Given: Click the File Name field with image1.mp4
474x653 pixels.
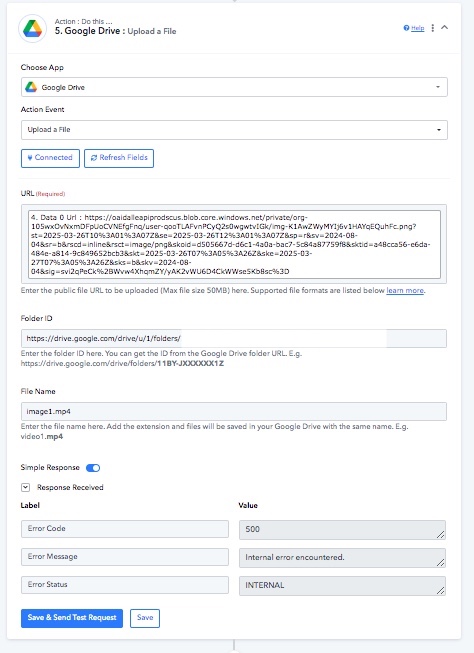Looking at the screenshot, I should point(234,411).
